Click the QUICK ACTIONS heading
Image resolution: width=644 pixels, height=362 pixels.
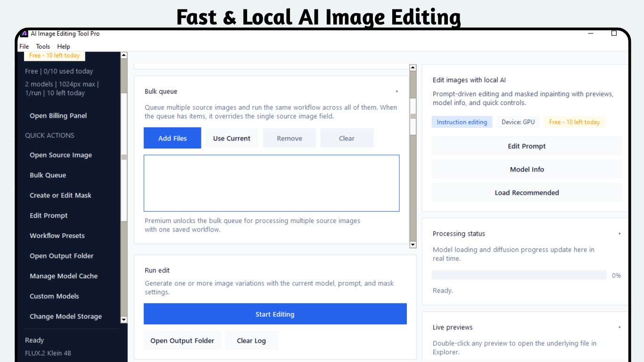coord(50,135)
